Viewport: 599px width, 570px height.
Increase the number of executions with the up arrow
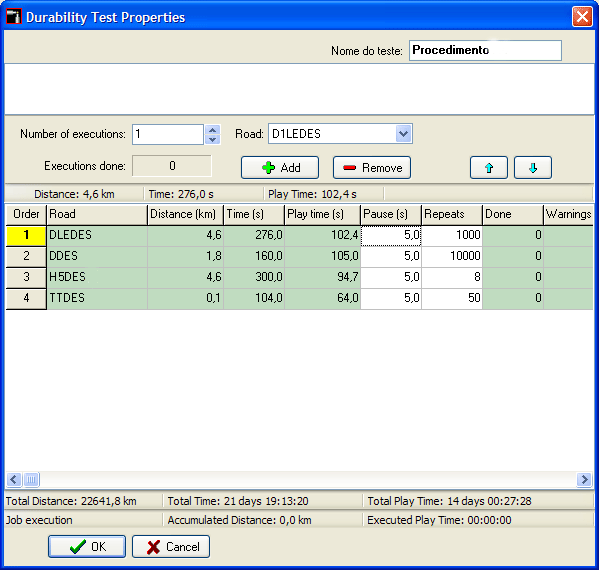click(212, 130)
